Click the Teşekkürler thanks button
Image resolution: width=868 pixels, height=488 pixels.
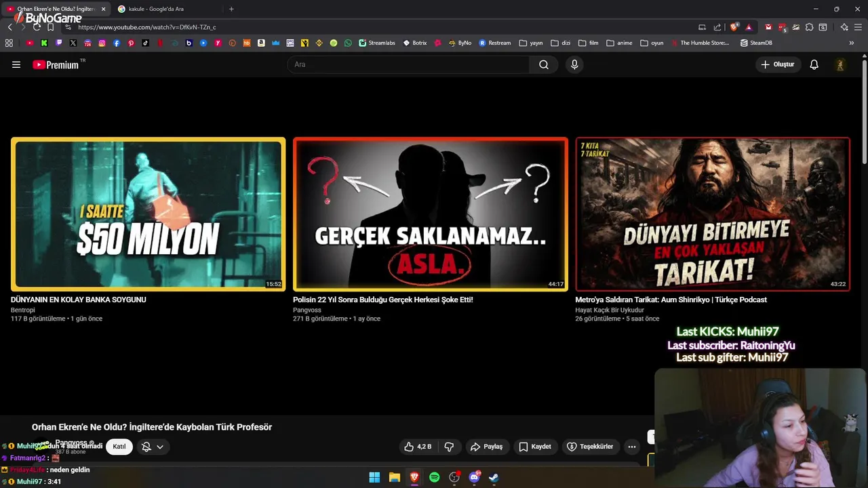click(590, 447)
